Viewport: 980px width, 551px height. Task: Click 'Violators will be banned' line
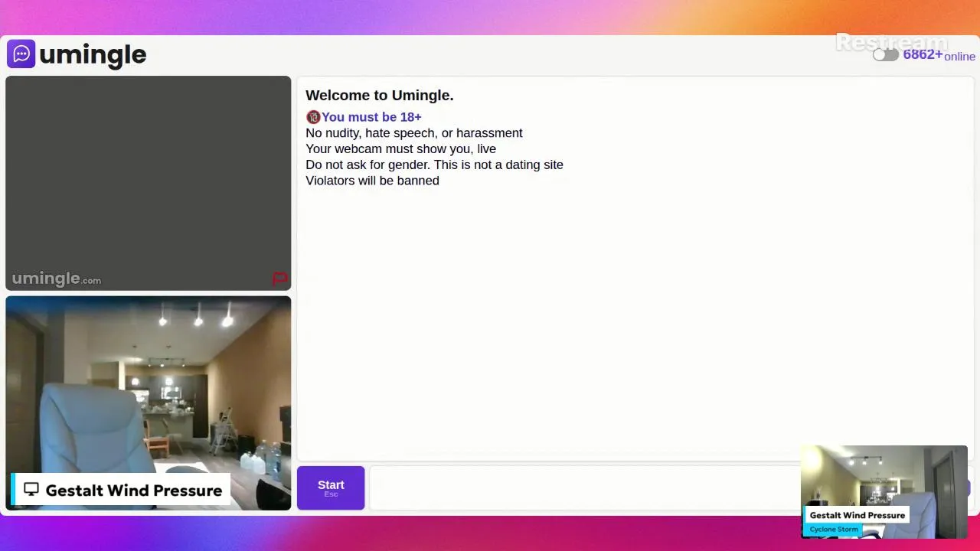[x=372, y=181]
